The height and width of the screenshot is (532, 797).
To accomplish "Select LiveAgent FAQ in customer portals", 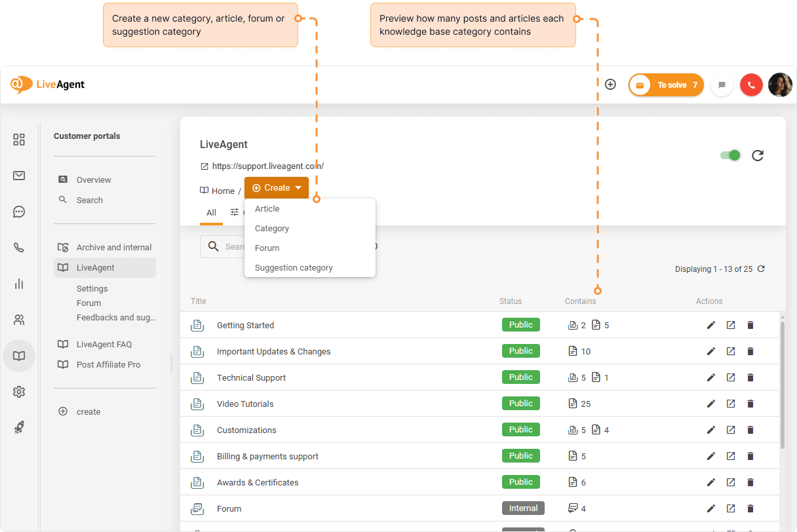I will click(104, 345).
